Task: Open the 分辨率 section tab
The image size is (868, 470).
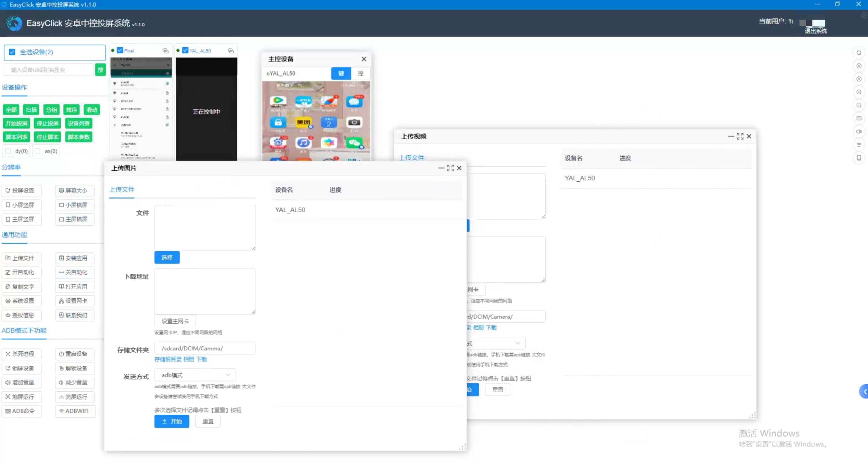Action: click(11, 167)
